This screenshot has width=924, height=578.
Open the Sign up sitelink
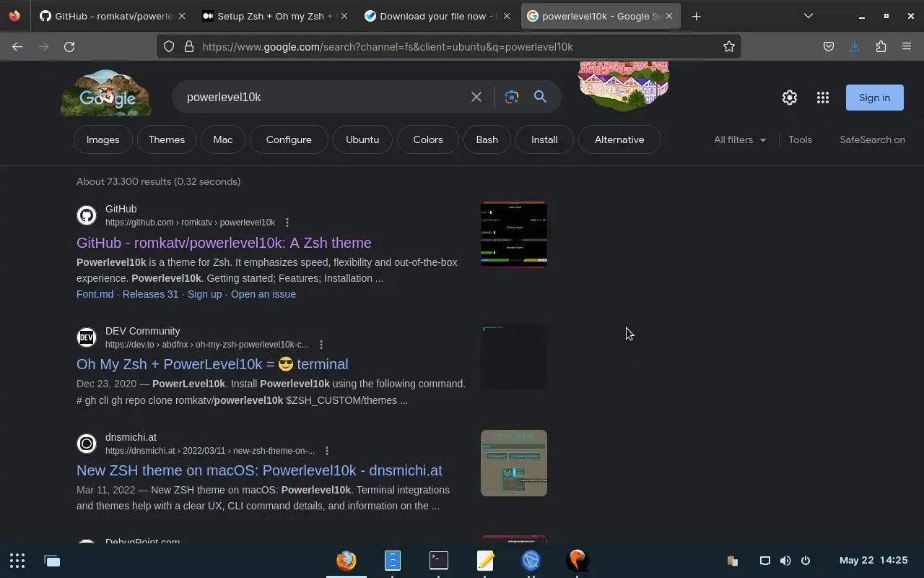click(204, 294)
